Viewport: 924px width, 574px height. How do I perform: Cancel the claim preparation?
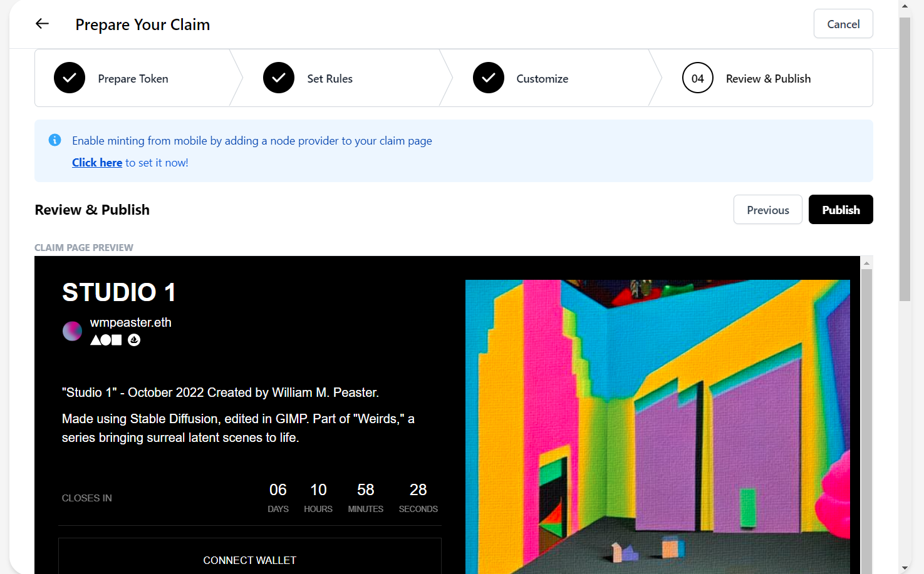tap(843, 24)
